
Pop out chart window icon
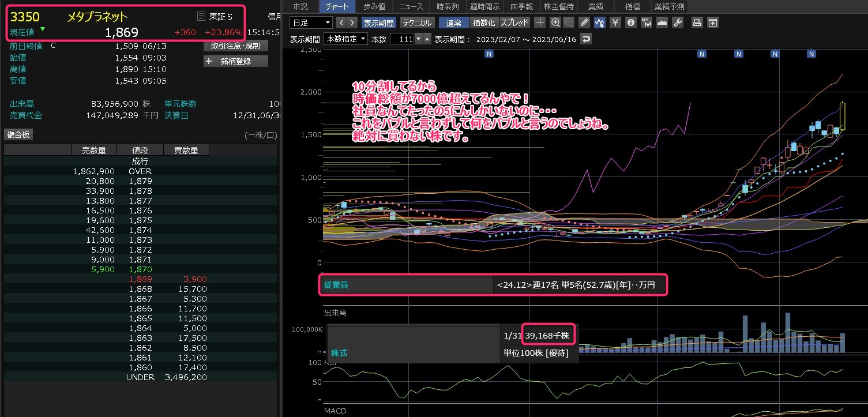click(713, 23)
